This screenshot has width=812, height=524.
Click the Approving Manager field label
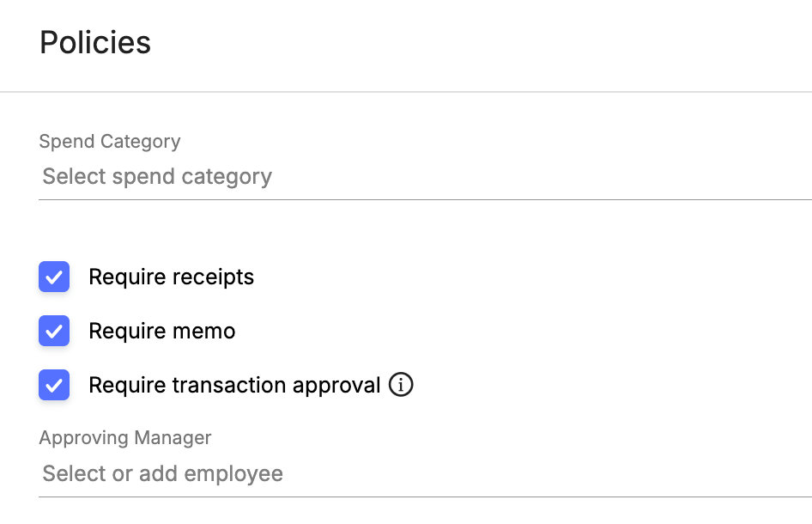tap(125, 438)
